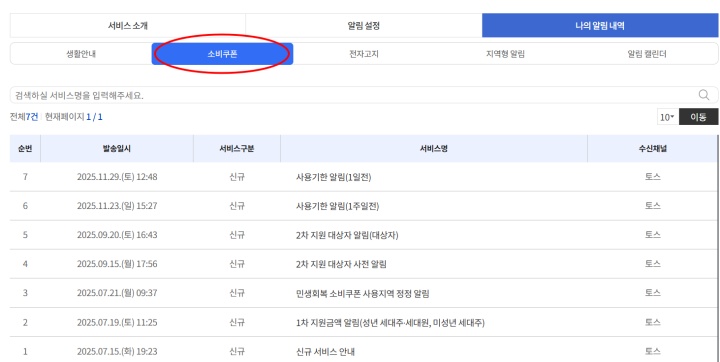Click the 순번 column header
Image resolution: width=720 pixels, height=362 pixels.
25,148
